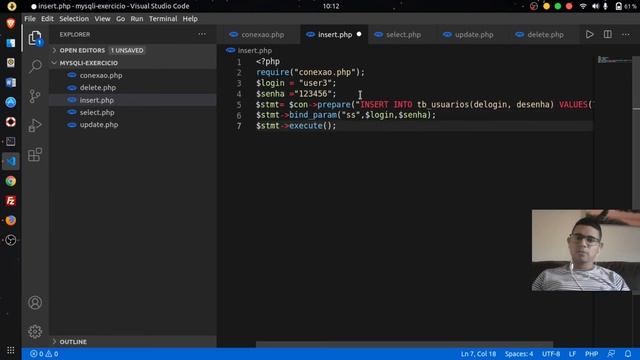Screen dimensions: 640x360
Task: Open Explorer panel ellipsis menu
Action: click(x=202, y=34)
